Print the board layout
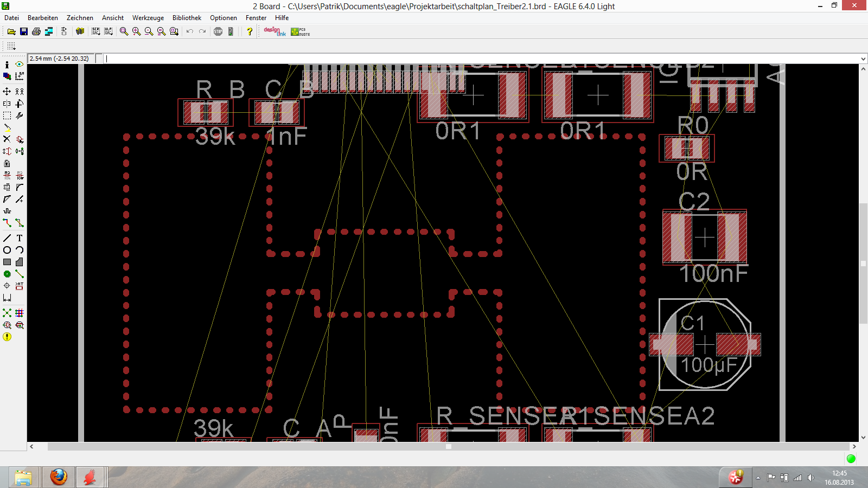The height and width of the screenshot is (488, 868). point(36,31)
